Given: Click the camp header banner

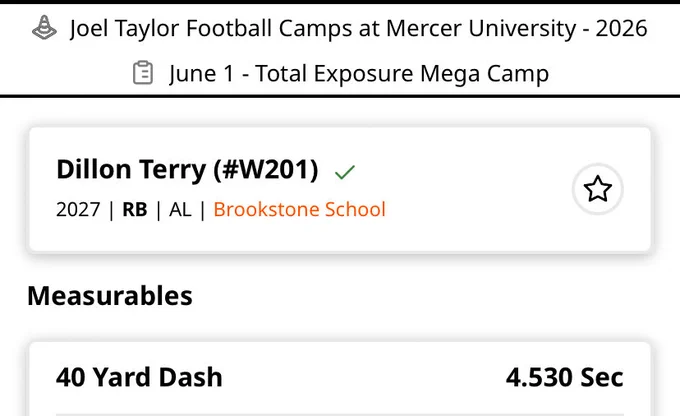Looking at the screenshot, I should 340,50.
